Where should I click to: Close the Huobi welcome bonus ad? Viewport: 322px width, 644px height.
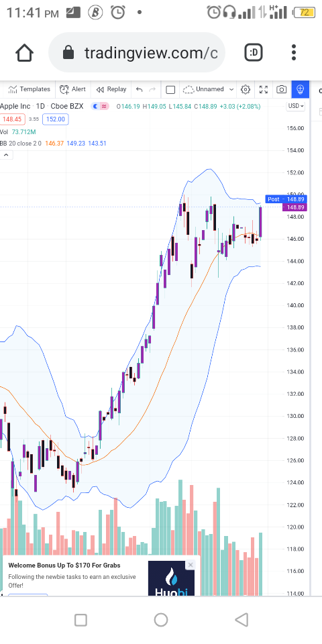(190, 565)
